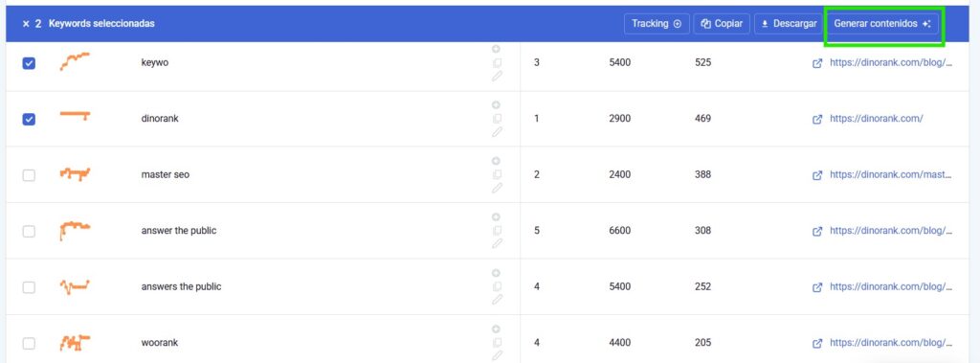Screen dimensions: 980x363
Task: Click the plus icon in master seo row
Action: [497, 161]
